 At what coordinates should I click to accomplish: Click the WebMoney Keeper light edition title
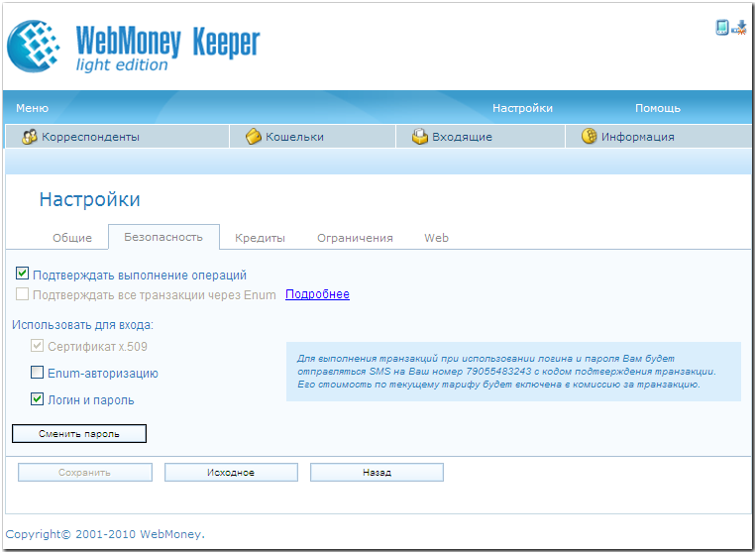(x=167, y=49)
